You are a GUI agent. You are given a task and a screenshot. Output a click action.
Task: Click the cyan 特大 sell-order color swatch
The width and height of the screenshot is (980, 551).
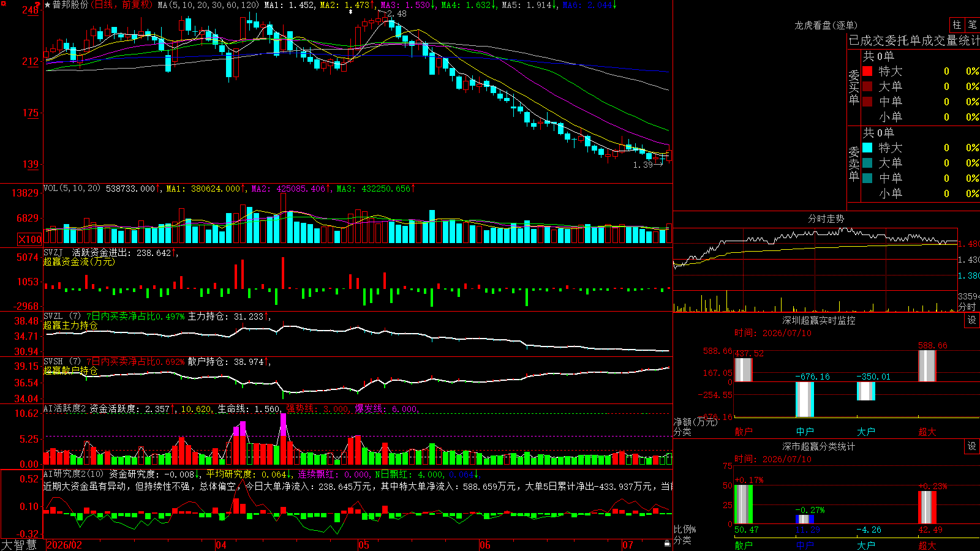pos(867,148)
